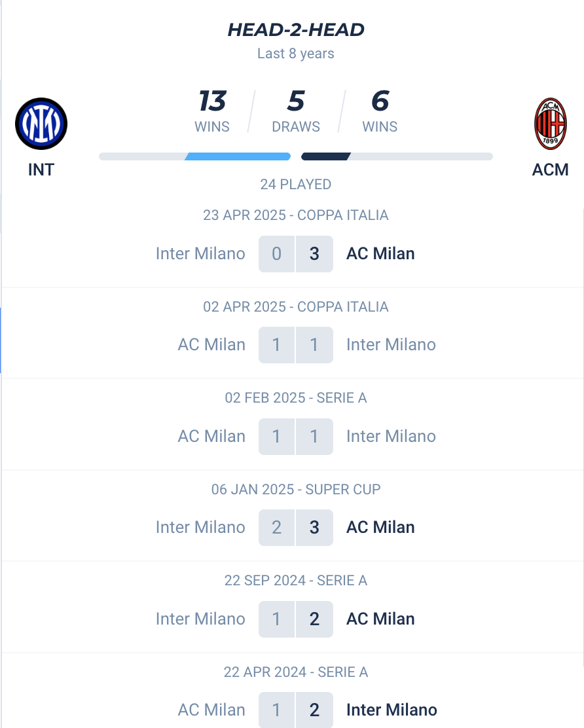Select the ACM team abbreviation label

[550, 170]
